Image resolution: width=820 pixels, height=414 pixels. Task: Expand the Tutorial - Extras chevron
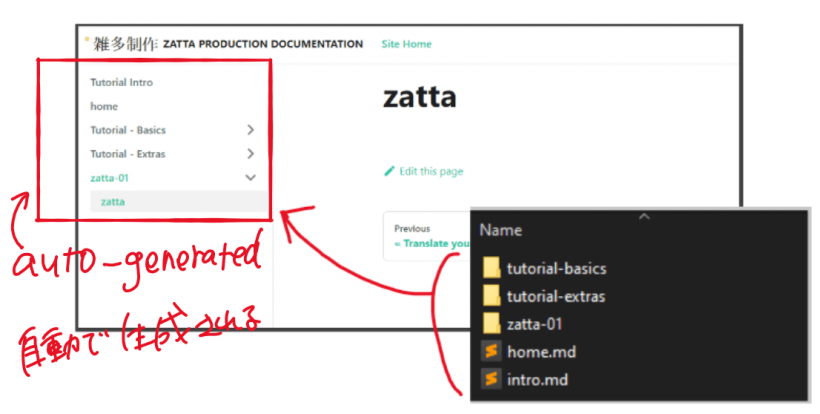pos(250,154)
